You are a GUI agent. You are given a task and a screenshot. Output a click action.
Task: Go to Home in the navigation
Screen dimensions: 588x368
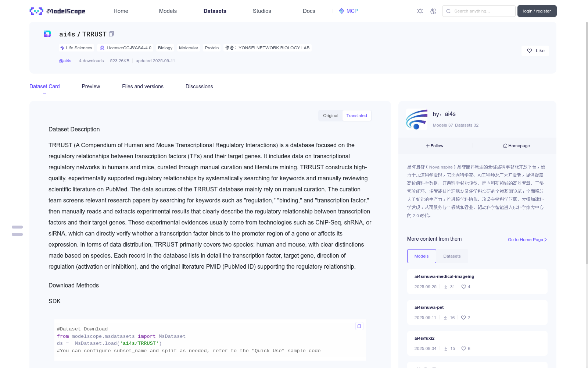pos(121,11)
